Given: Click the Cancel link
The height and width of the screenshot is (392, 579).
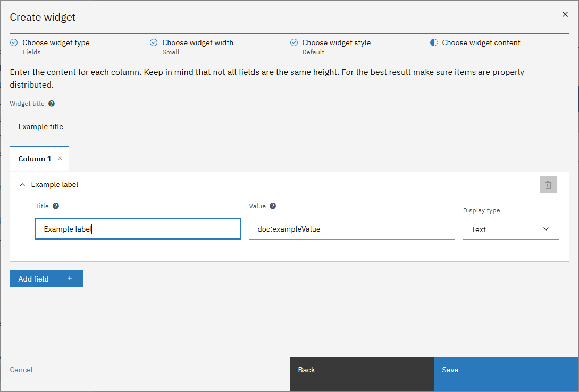Looking at the screenshot, I should click(x=21, y=370).
